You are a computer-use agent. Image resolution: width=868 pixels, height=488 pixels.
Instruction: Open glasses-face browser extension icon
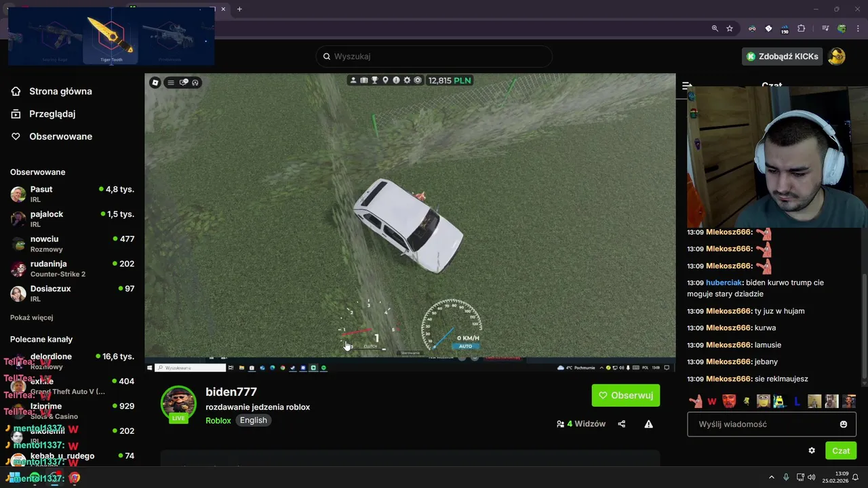752,28
